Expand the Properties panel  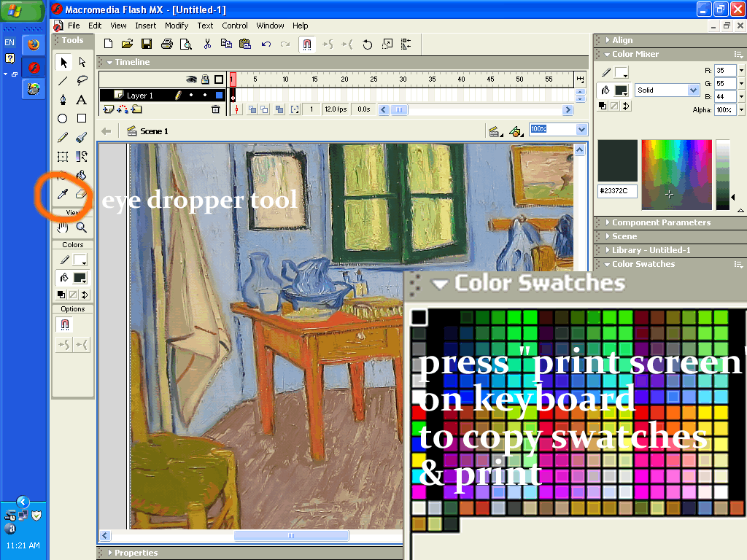point(110,553)
